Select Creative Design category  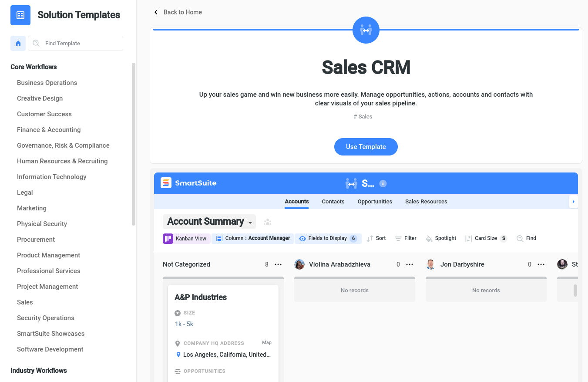pyautogui.click(x=40, y=98)
